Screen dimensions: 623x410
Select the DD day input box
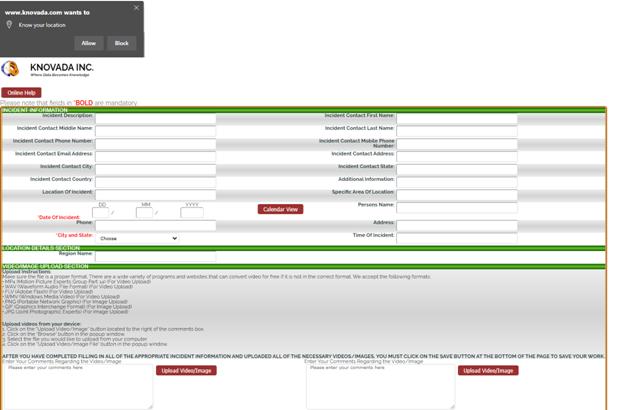(x=101, y=212)
